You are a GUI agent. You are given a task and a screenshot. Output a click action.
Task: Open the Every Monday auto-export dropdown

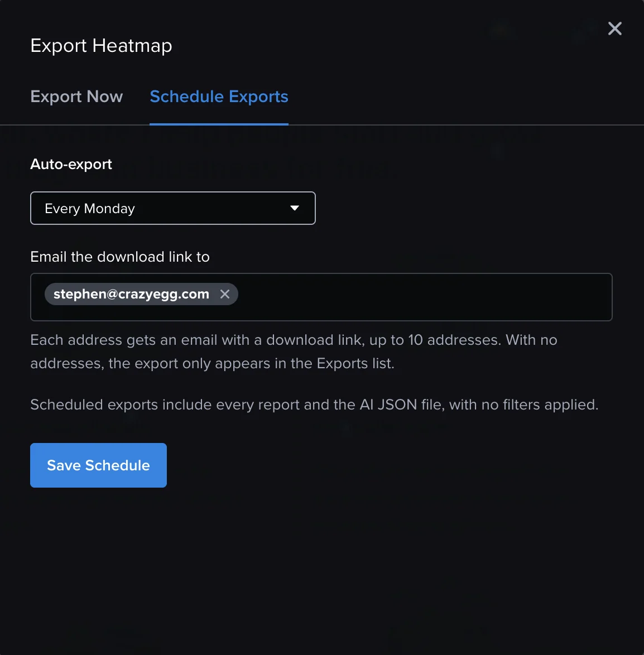click(x=173, y=208)
